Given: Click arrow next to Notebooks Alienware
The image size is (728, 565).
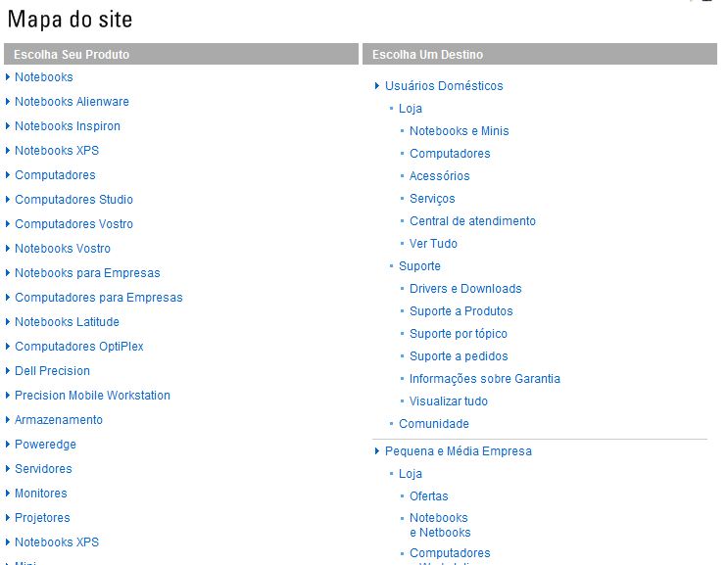Looking at the screenshot, I should 8,101.
